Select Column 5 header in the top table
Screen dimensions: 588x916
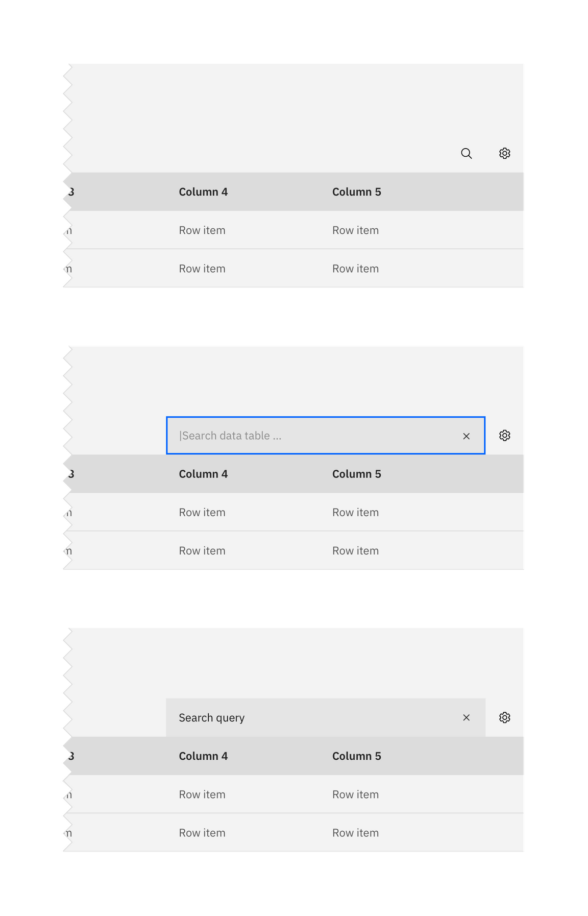[357, 192]
